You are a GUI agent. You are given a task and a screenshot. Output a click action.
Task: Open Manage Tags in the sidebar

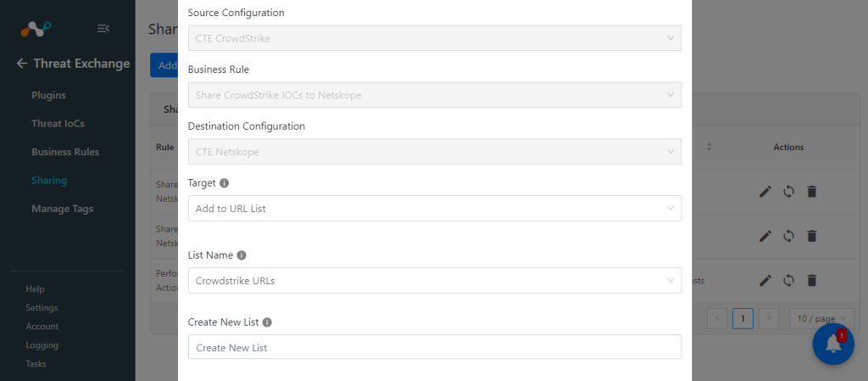[63, 209]
